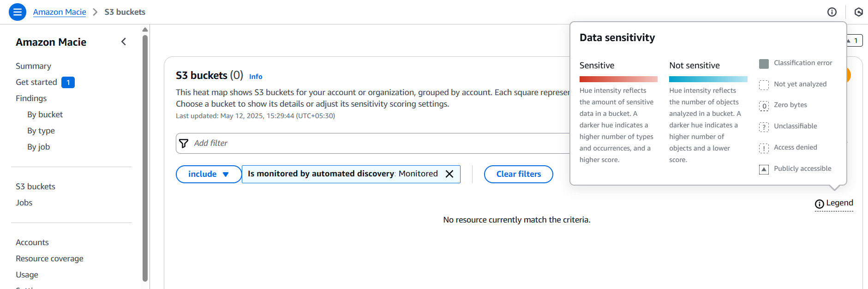This screenshot has height=289, width=868.
Task: Open Get started page
Action: 36,82
